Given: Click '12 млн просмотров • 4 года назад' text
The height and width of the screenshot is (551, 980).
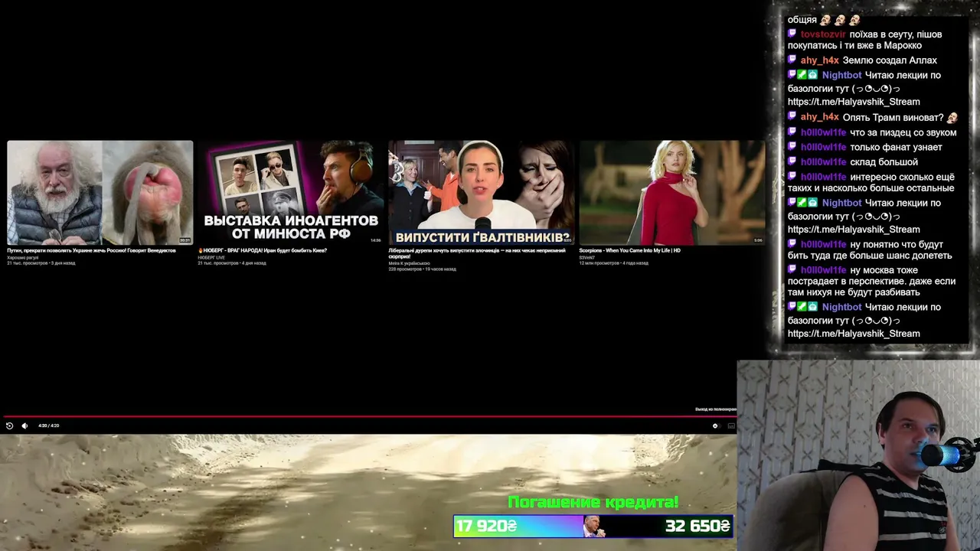Looking at the screenshot, I should pyautogui.click(x=613, y=263).
